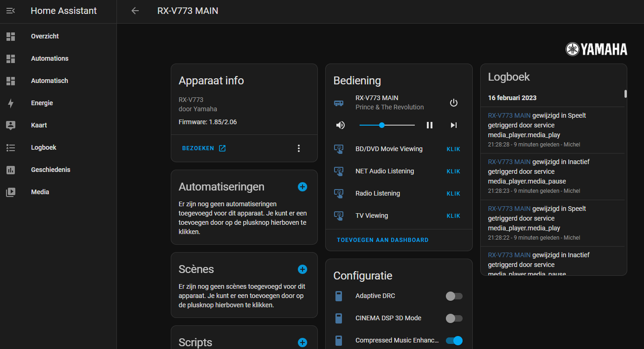
Task: Click the volume speaker icon
Action: tap(341, 125)
